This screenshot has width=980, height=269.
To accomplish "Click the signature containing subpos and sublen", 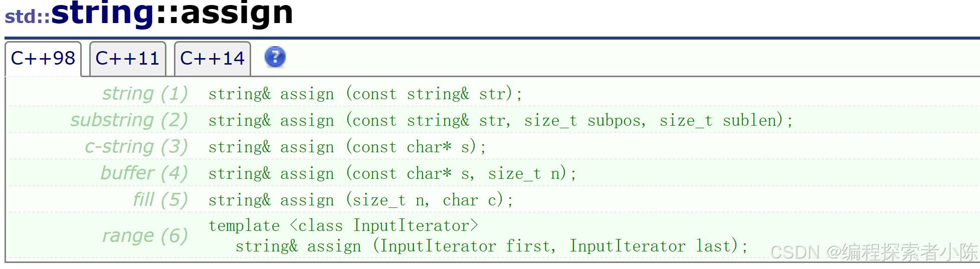I will click(x=500, y=120).
